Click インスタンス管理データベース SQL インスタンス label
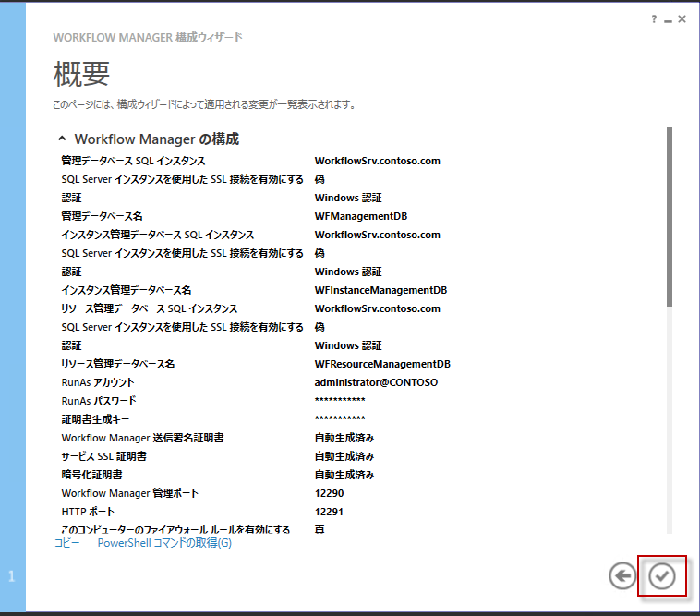The height and width of the screenshot is (616, 700). click(x=158, y=235)
